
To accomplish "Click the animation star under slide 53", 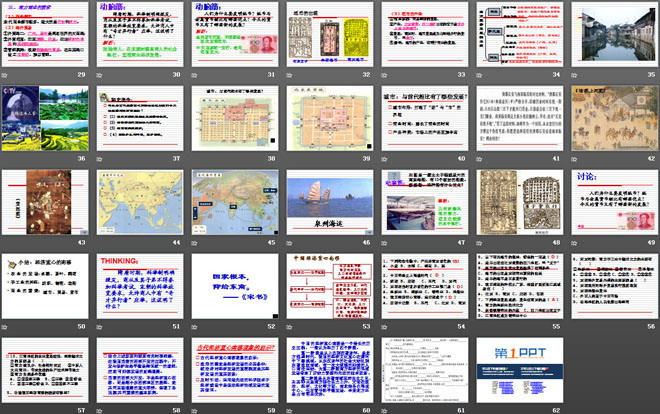I will click(292, 323).
